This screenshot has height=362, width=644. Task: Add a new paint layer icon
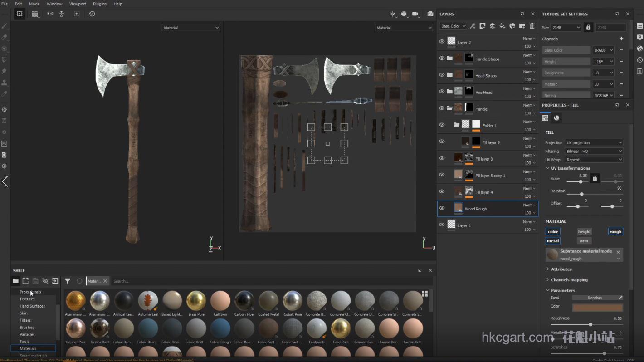coord(493,26)
